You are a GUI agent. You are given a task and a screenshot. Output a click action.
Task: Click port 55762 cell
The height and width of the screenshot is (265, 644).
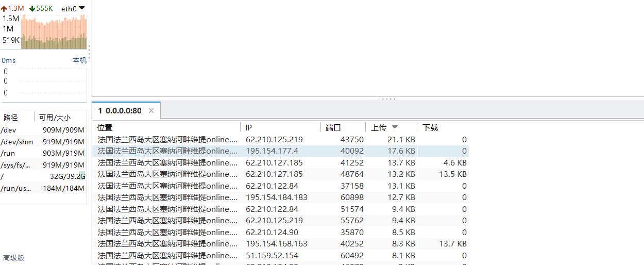pyautogui.click(x=352, y=221)
